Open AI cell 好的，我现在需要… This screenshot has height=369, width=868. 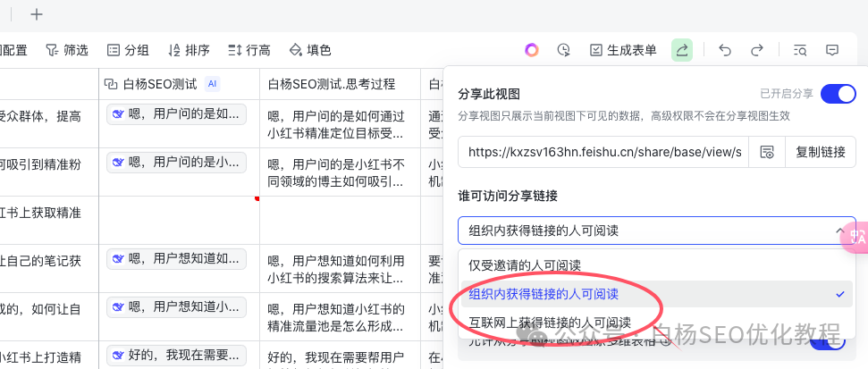point(176,355)
